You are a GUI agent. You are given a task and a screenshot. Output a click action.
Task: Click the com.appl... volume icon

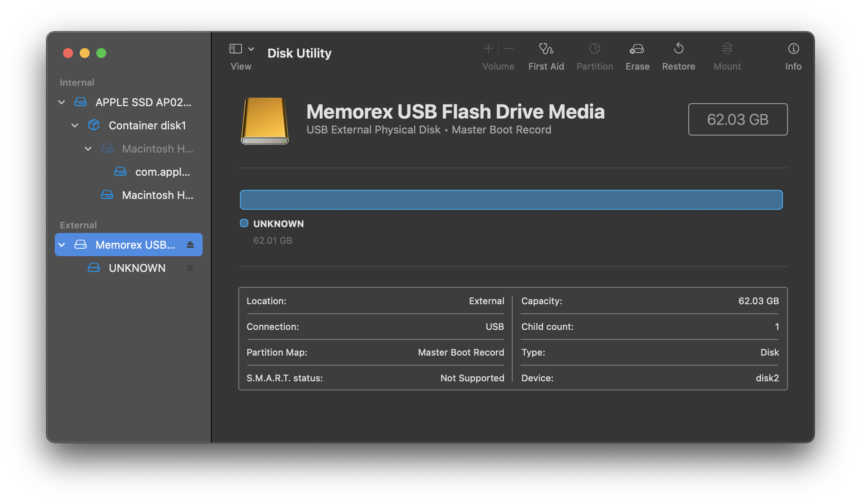point(120,172)
